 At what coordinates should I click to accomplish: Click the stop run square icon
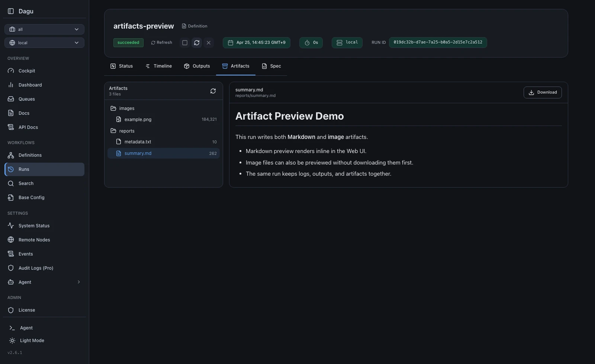click(185, 43)
